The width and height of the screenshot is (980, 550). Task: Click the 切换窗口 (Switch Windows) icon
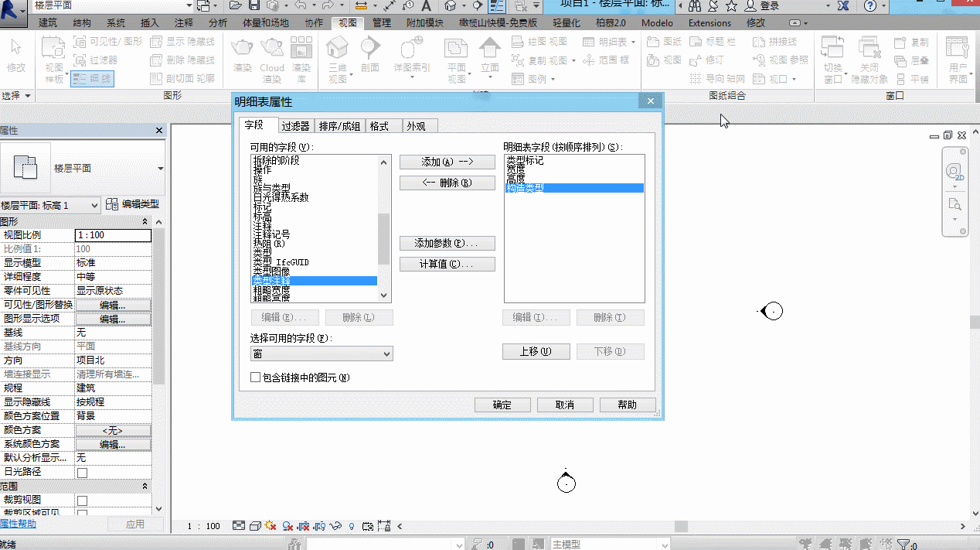click(832, 48)
